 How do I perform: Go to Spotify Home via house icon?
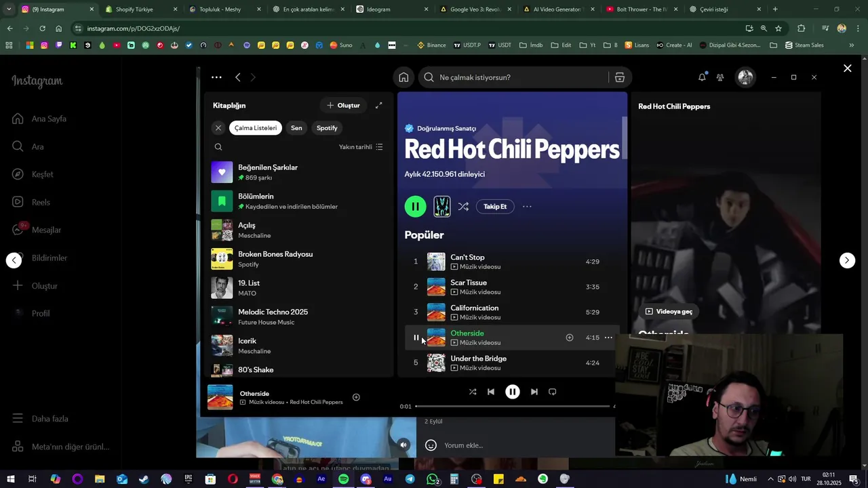(x=403, y=77)
